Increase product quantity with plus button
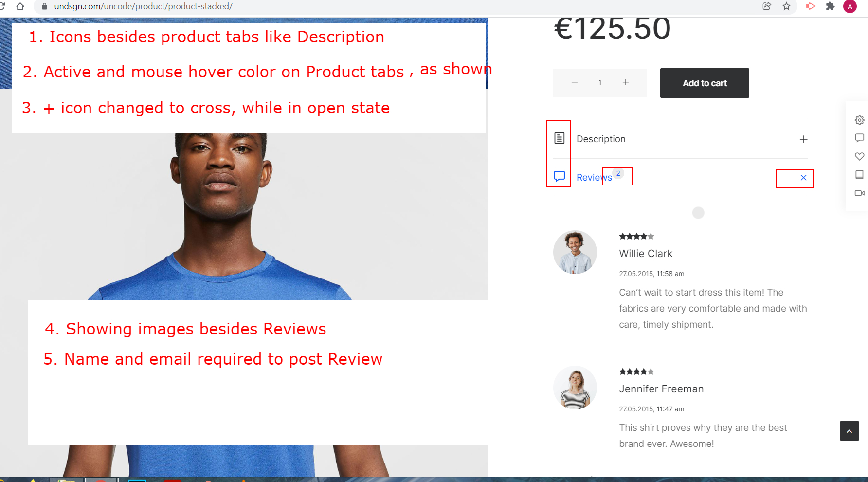Screen dimensions: 868x482 tap(626, 82)
